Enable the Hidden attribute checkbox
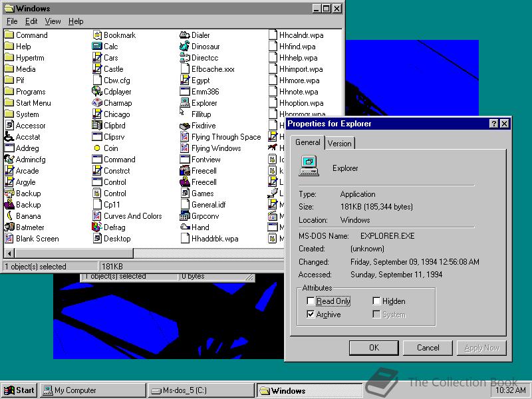This screenshot has width=532, height=399. tap(376, 301)
